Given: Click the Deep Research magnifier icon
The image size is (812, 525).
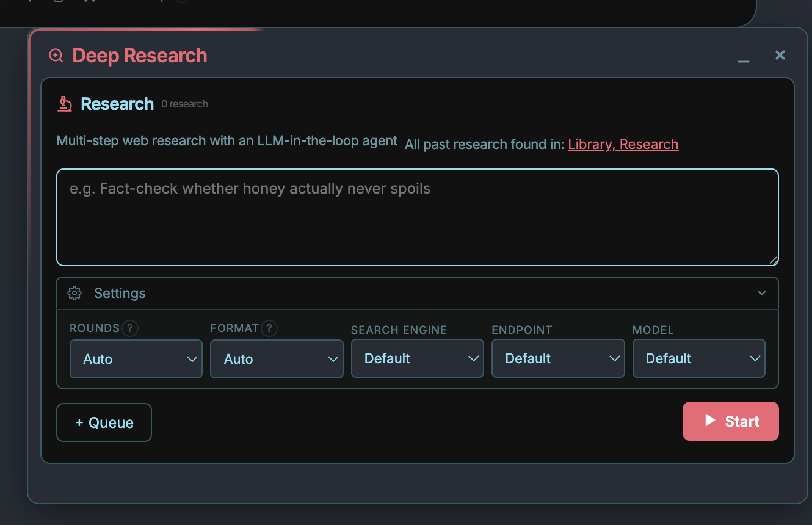Looking at the screenshot, I should coord(56,56).
